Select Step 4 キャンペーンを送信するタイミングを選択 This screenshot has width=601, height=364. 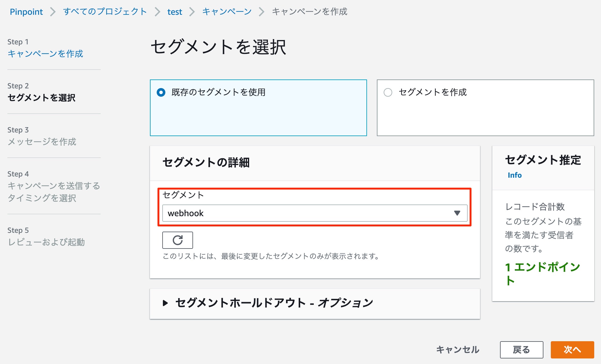(53, 192)
